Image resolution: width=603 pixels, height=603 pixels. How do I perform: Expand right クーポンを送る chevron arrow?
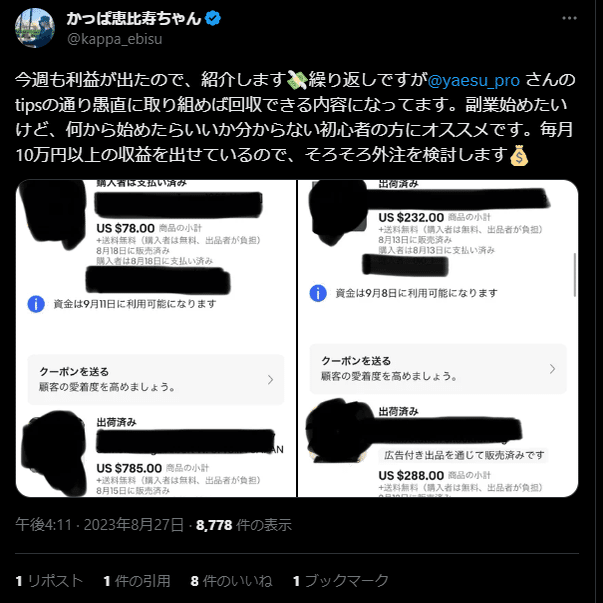tap(553, 369)
